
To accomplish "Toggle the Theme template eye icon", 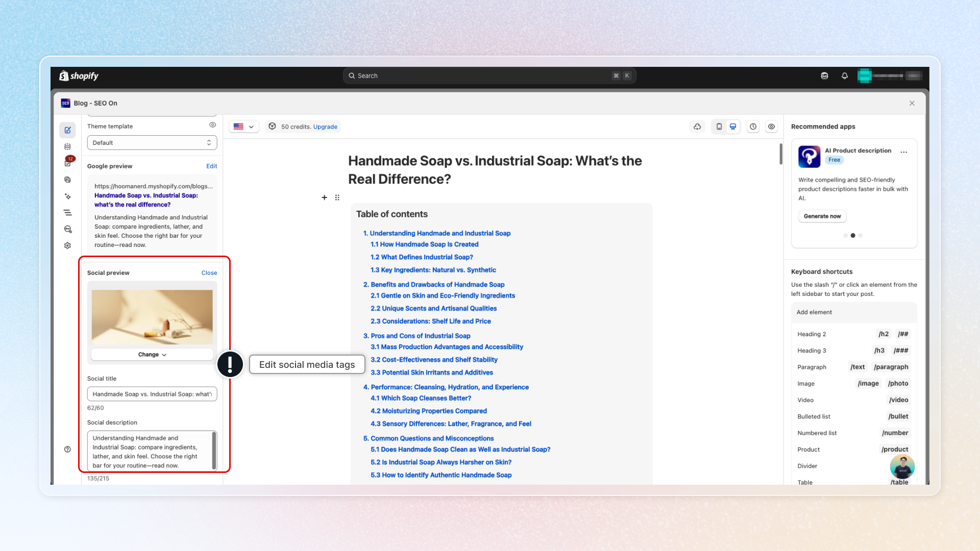I will tap(212, 125).
